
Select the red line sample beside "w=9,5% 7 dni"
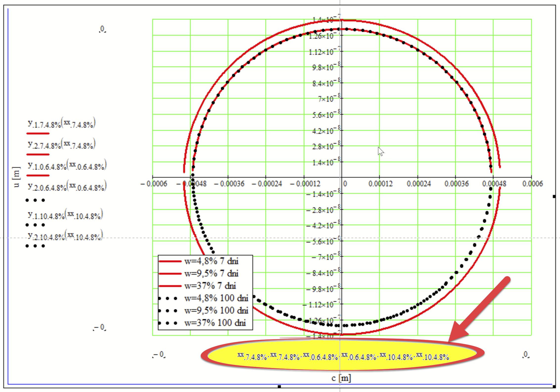pos(171,273)
